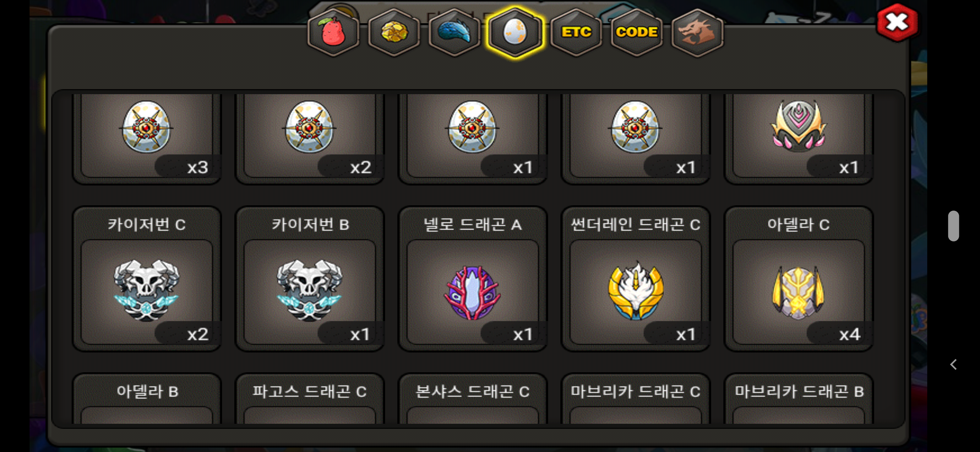
Task: Close the inventory with the red X
Action: 897,22
